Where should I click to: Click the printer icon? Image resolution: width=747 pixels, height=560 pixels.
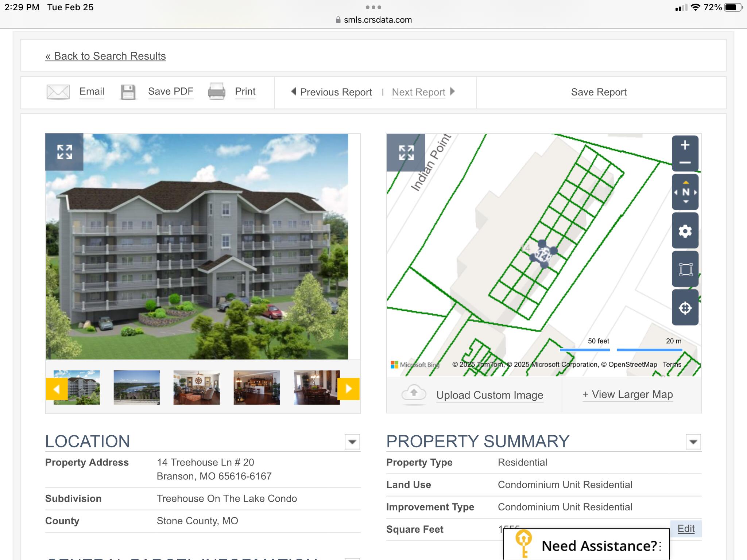point(217,92)
